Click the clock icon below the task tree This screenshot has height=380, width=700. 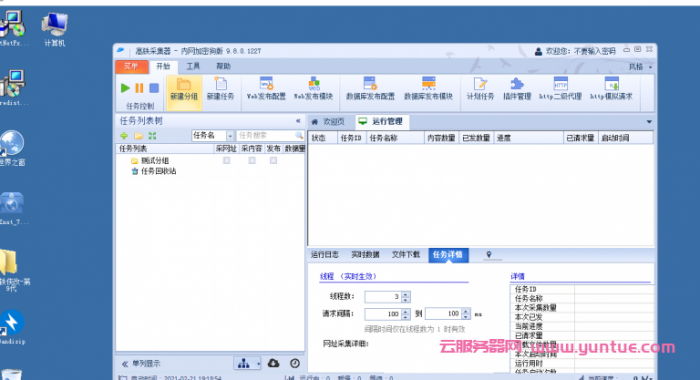(x=295, y=363)
